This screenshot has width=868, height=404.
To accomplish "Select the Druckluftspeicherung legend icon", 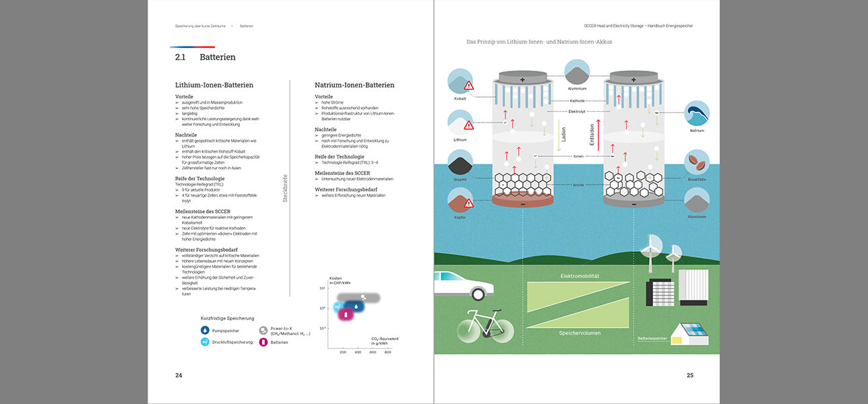I will [206, 342].
